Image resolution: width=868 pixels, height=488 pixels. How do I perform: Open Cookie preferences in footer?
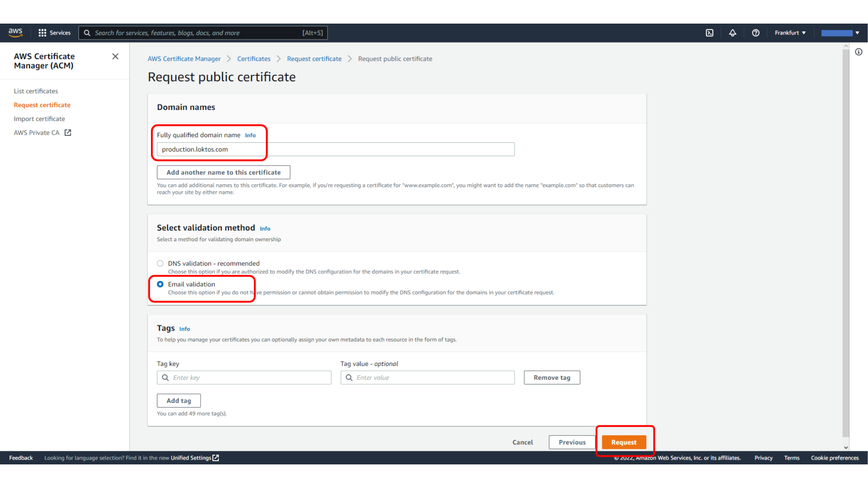point(835,458)
